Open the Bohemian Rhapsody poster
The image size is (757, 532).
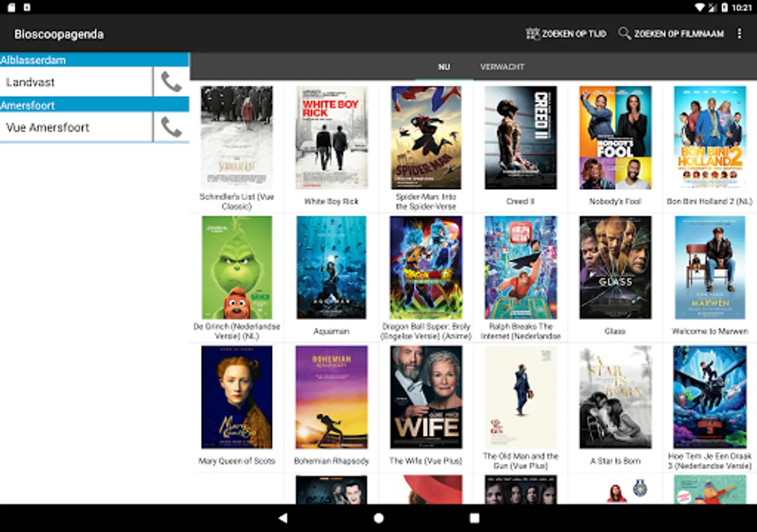[x=332, y=397]
